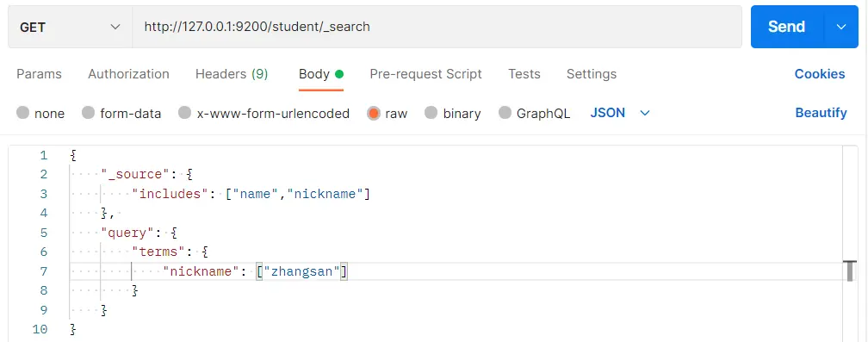Expand the GET method dropdown
This screenshot has height=342, width=868.
coord(70,27)
